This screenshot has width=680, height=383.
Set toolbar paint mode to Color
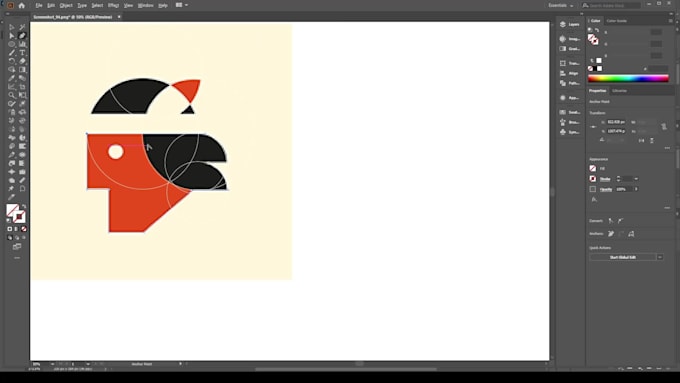tap(10, 229)
